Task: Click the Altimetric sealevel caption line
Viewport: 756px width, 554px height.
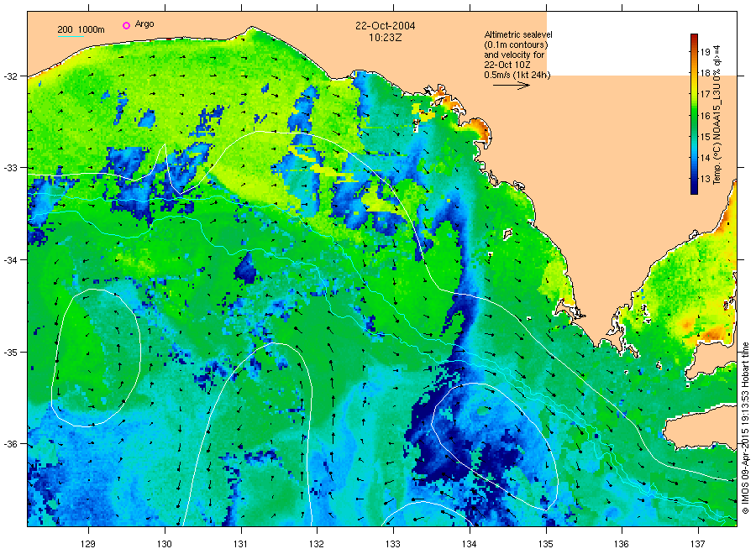Action: tap(517, 34)
